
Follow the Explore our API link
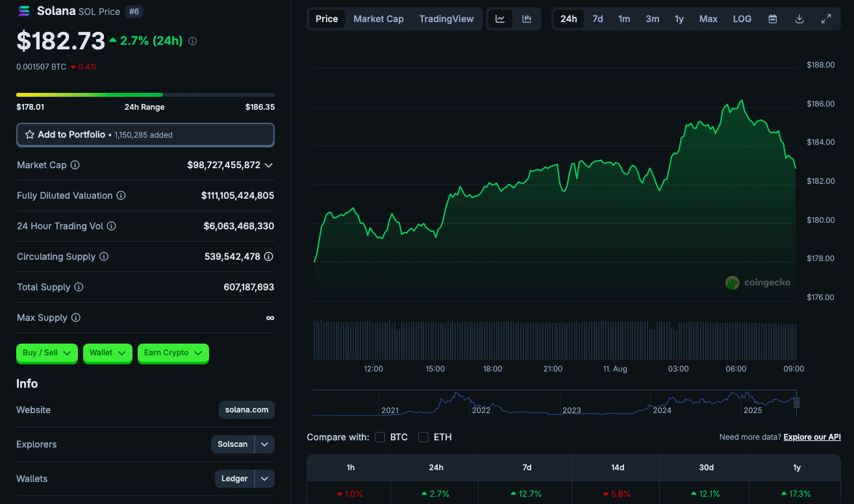[812, 437]
